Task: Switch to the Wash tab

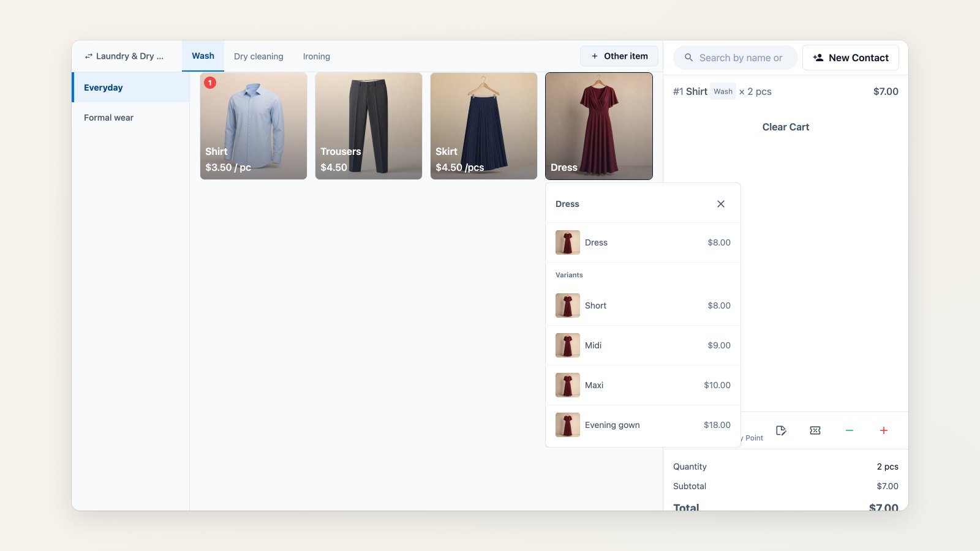Action: tap(203, 56)
